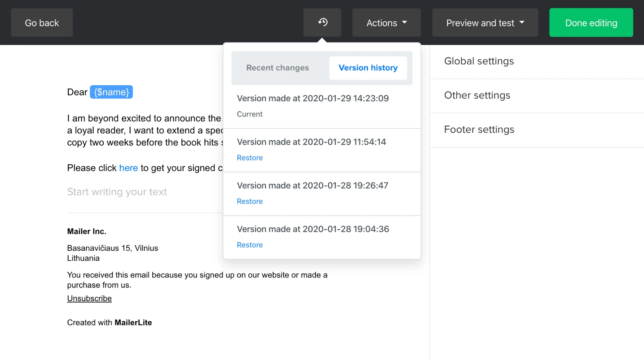Click the "Start writing your text" placeholder
Screen dimensions: 644x361
coord(117,192)
